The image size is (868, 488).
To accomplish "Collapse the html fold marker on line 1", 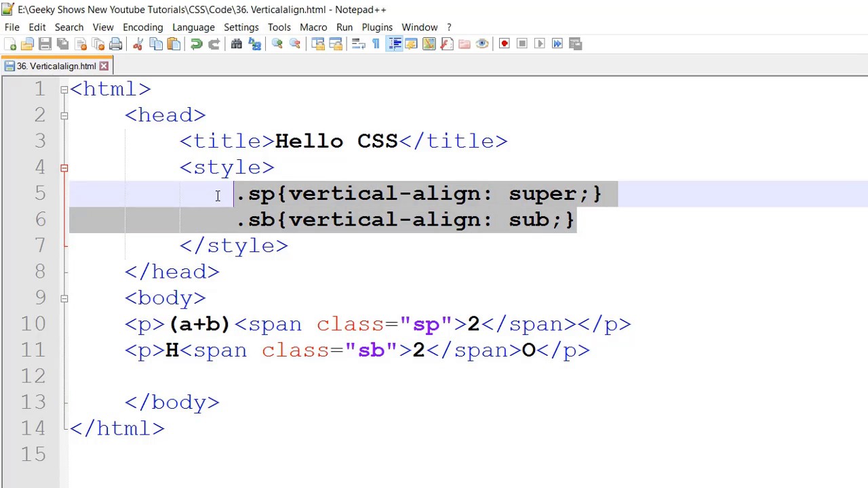I will [64, 89].
